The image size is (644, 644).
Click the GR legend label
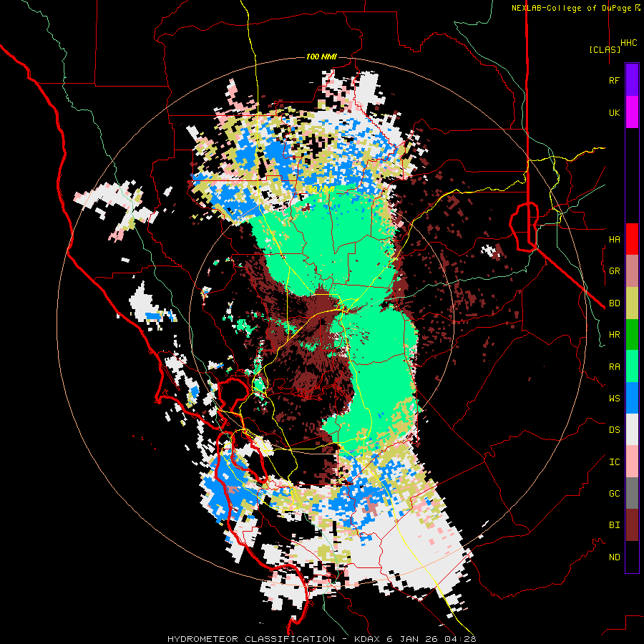(x=614, y=271)
